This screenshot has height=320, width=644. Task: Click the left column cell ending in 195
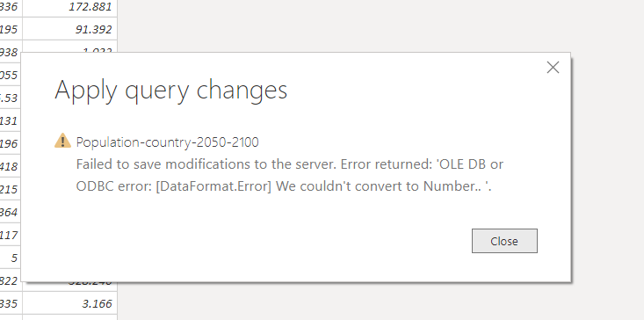(11, 29)
